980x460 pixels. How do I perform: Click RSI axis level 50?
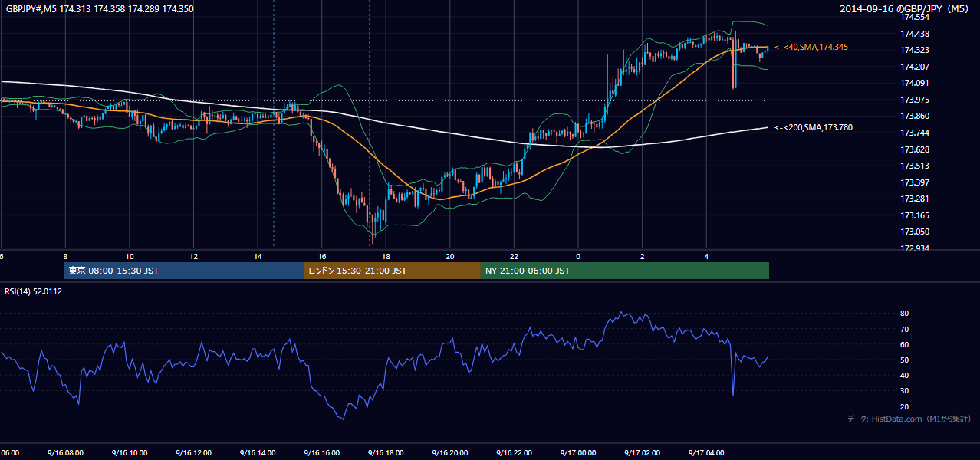tap(904, 360)
